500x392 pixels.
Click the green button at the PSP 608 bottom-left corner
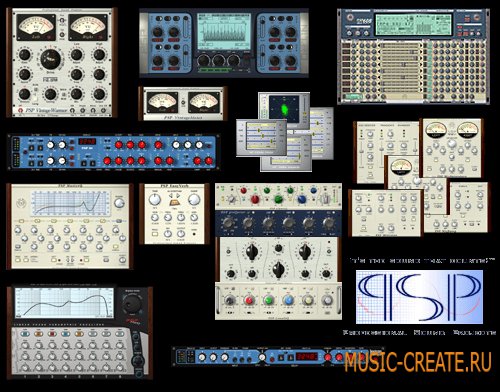click(353, 97)
